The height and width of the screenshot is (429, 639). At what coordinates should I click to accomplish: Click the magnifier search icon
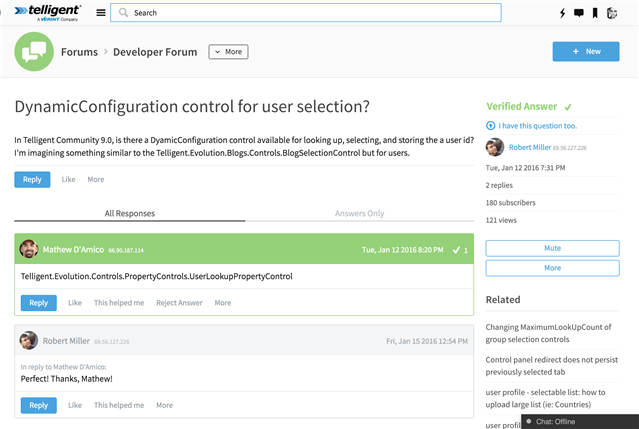click(123, 13)
